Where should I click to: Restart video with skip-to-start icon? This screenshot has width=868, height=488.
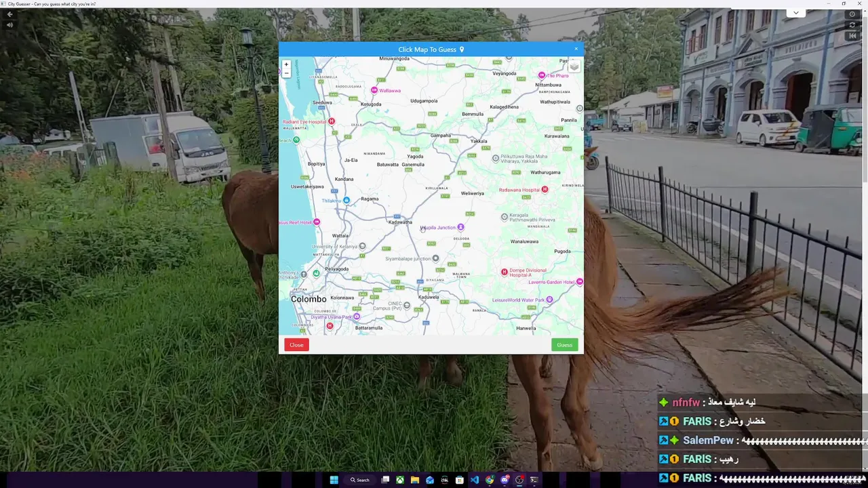tap(853, 36)
